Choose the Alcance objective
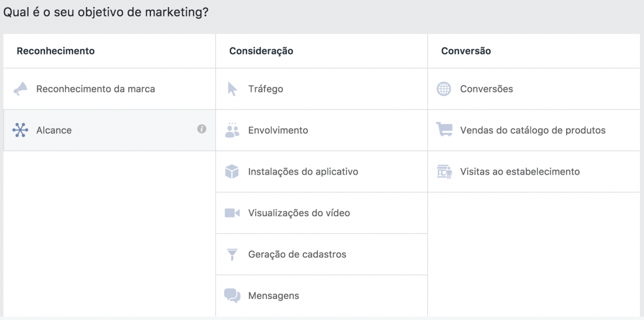644x320 pixels. (x=109, y=130)
